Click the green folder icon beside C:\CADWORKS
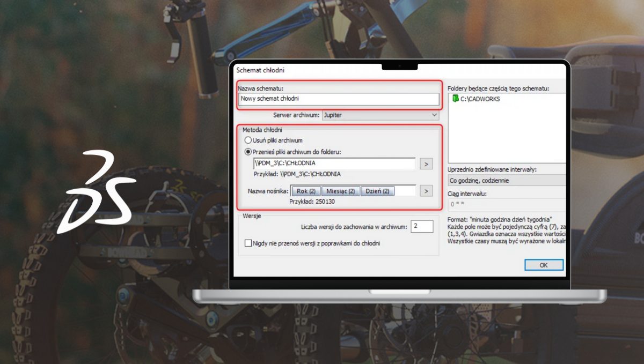Viewport: 644px width, 364px height. [455, 99]
